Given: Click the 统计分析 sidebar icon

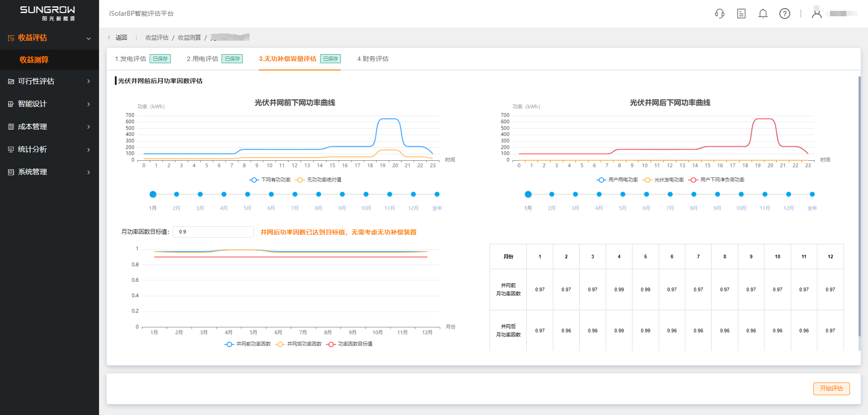Looking at the screenshot, I should click(11, 149).
